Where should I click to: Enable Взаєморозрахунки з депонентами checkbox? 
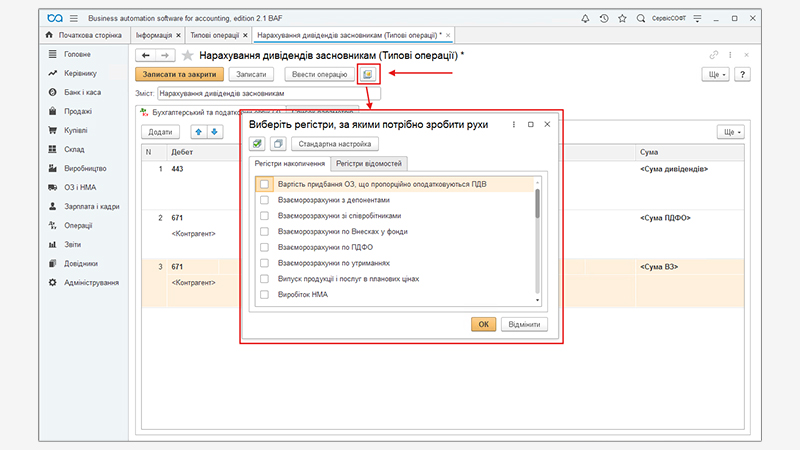264,200
